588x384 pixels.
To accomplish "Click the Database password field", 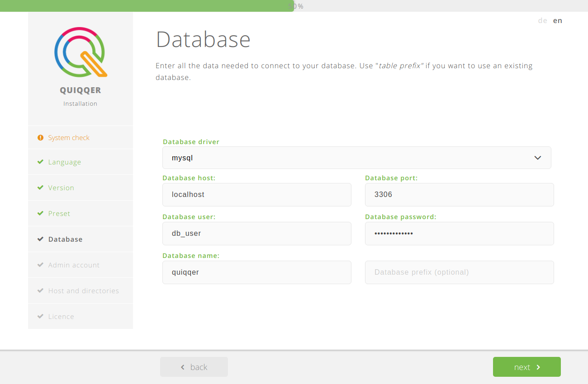I will (459, 234).
